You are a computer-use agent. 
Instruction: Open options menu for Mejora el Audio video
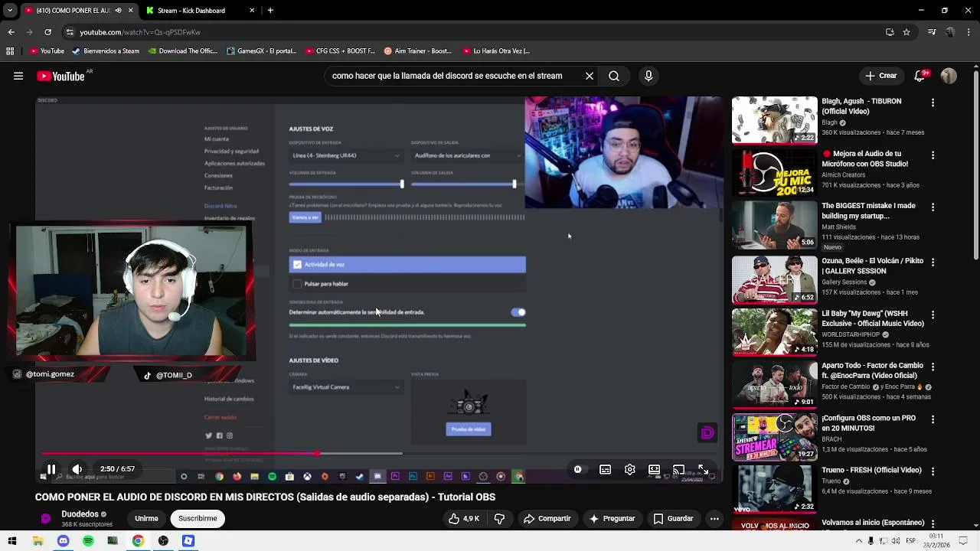click(x=933, y=155)
